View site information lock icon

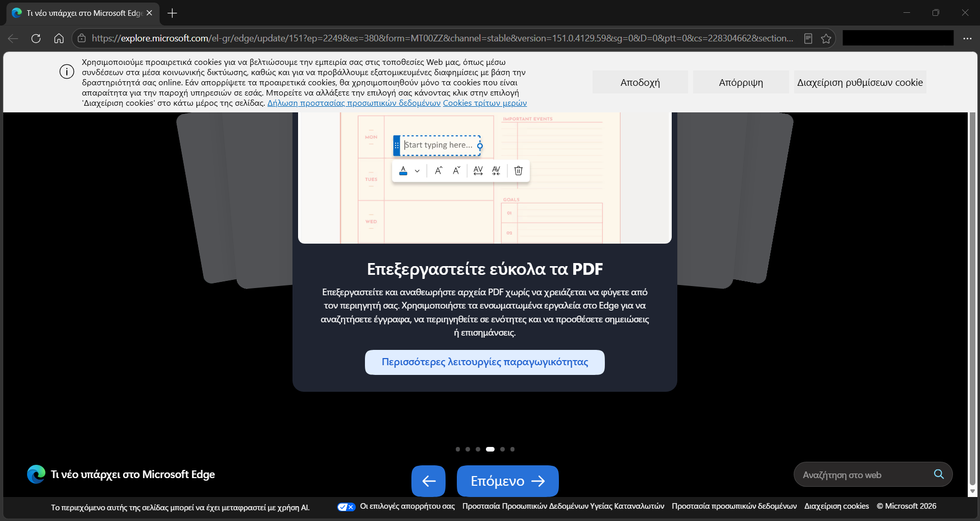click(x=82, y=38)
